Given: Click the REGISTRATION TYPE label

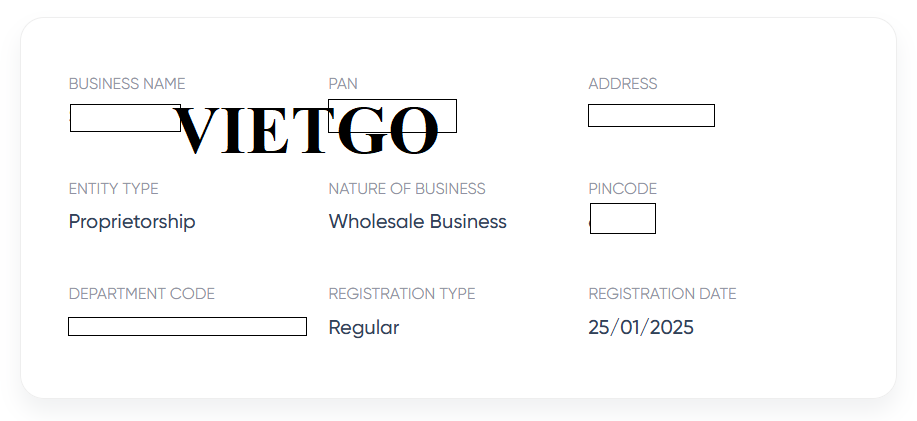Looking at the screenshot, I should [402, 294].
